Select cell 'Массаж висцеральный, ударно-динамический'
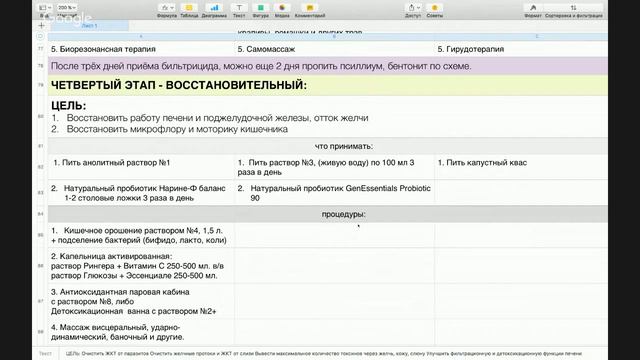 tap(141, 332)
